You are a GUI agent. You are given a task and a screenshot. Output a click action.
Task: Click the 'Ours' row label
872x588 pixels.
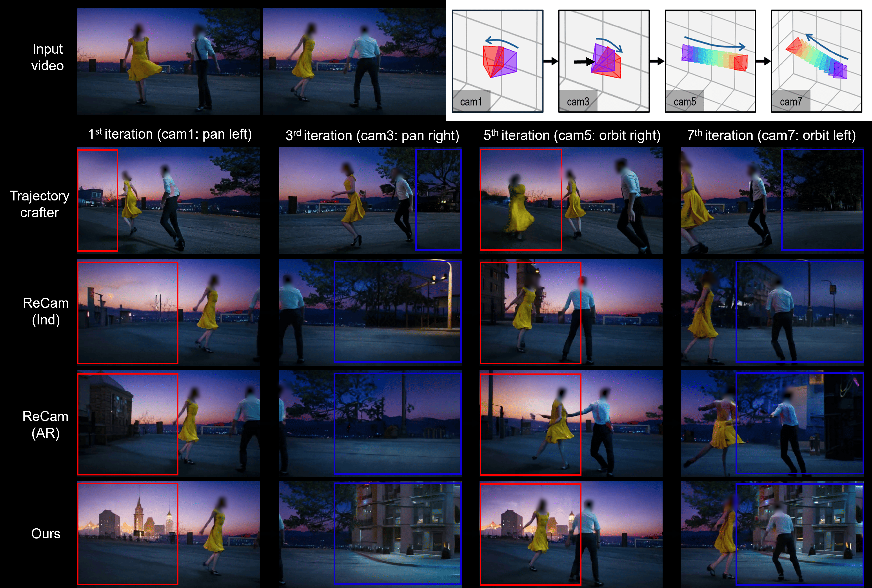click(45, 533)
